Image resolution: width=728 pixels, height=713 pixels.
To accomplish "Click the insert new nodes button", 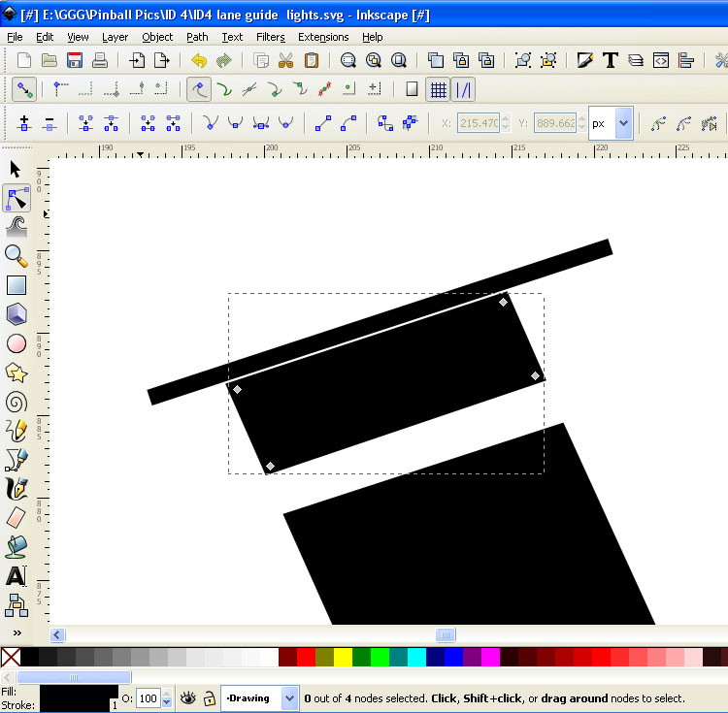I will pos(24,124).
